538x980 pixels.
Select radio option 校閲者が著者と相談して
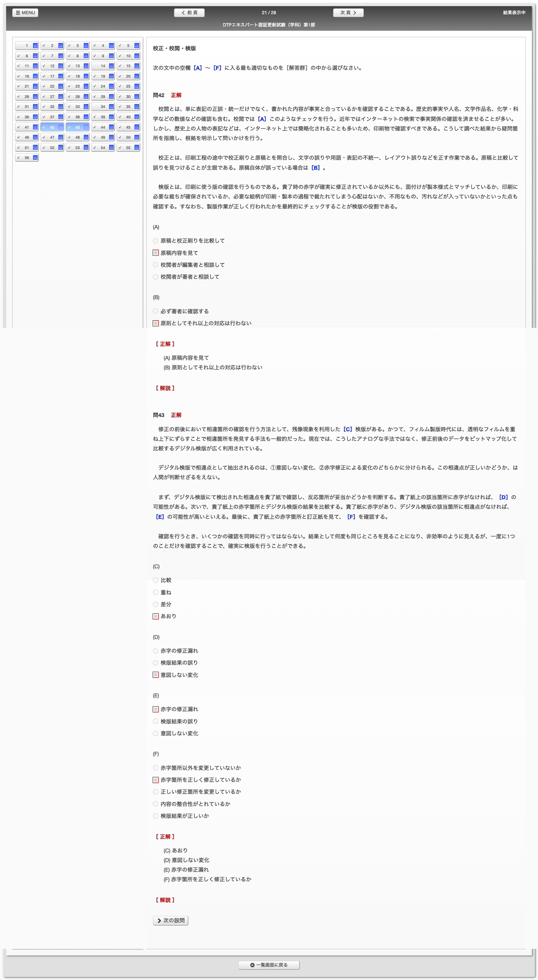tap(156, 277)
